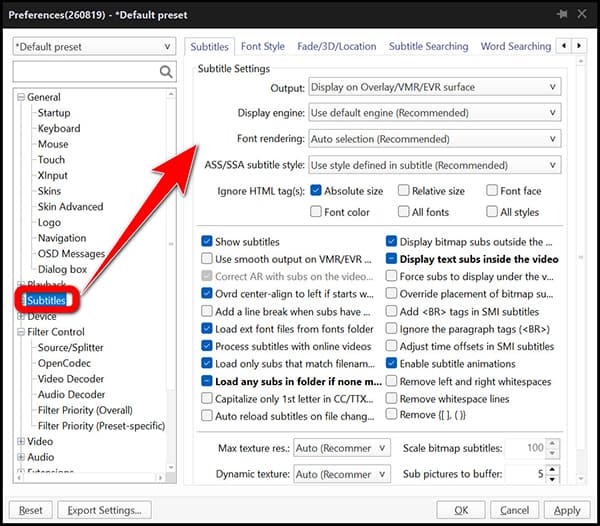Image resolution: width=600 pixels, height=526 pixels.
Task: Select Source/Splitter in the tree
Action: [x=70, y=347]
